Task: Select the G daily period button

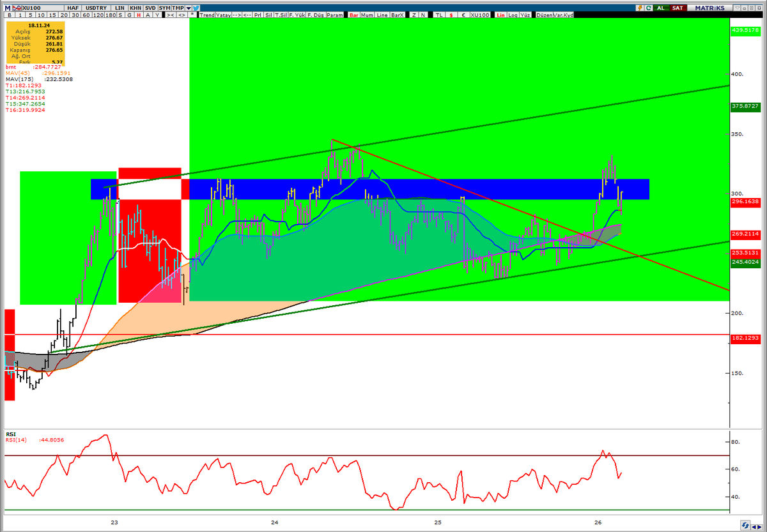Action: pos(129,15)
